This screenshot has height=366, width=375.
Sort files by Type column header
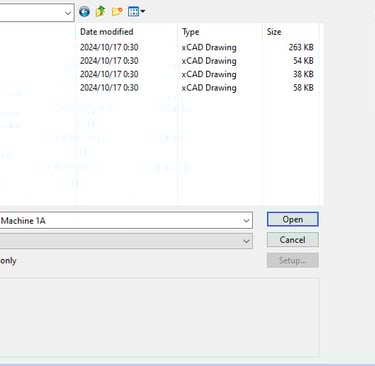[220, 32]
